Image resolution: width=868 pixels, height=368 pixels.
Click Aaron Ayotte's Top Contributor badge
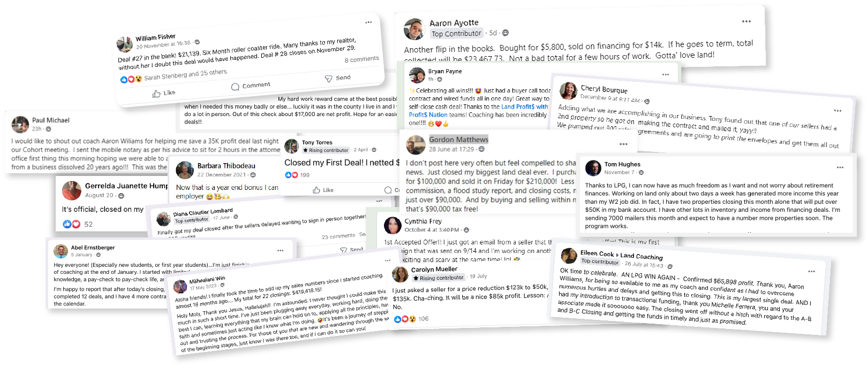[x=456, y=34]
